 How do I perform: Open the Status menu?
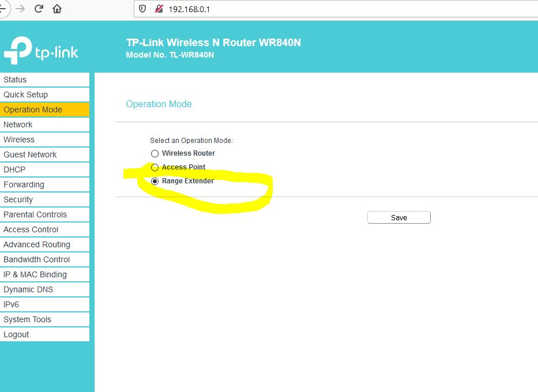point(44,80)
